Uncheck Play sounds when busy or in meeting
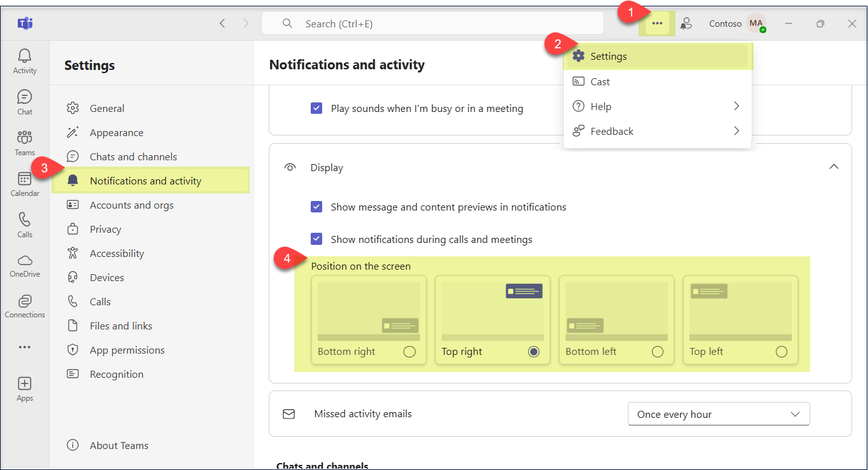 pyautogui.click(x=316, y=108)
